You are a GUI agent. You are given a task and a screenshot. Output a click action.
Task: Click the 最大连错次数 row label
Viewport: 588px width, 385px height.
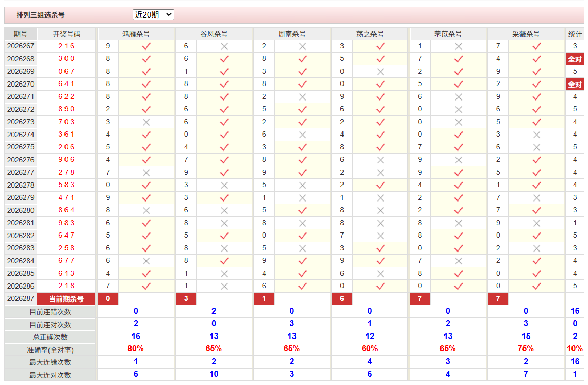(50, 362)
